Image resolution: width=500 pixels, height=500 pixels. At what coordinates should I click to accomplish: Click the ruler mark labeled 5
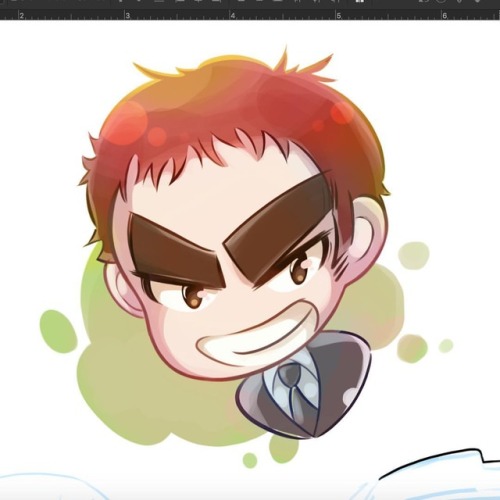coord(339,16)
